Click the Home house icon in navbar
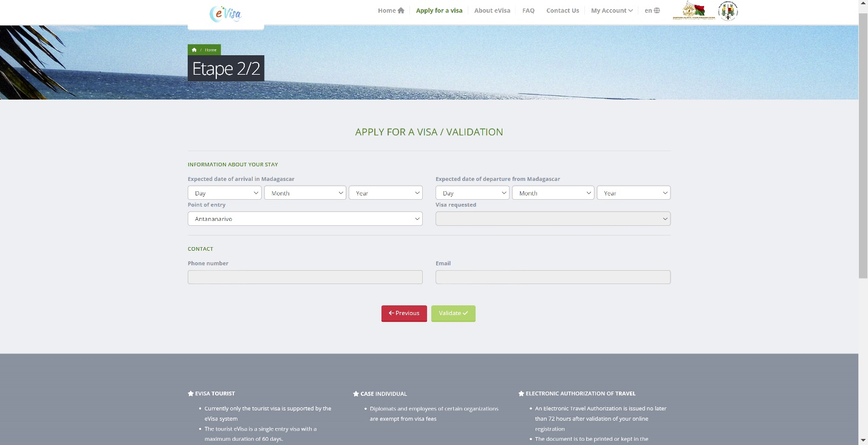The width and height of the screenshot is (868, 445). [x=401, y=10]
